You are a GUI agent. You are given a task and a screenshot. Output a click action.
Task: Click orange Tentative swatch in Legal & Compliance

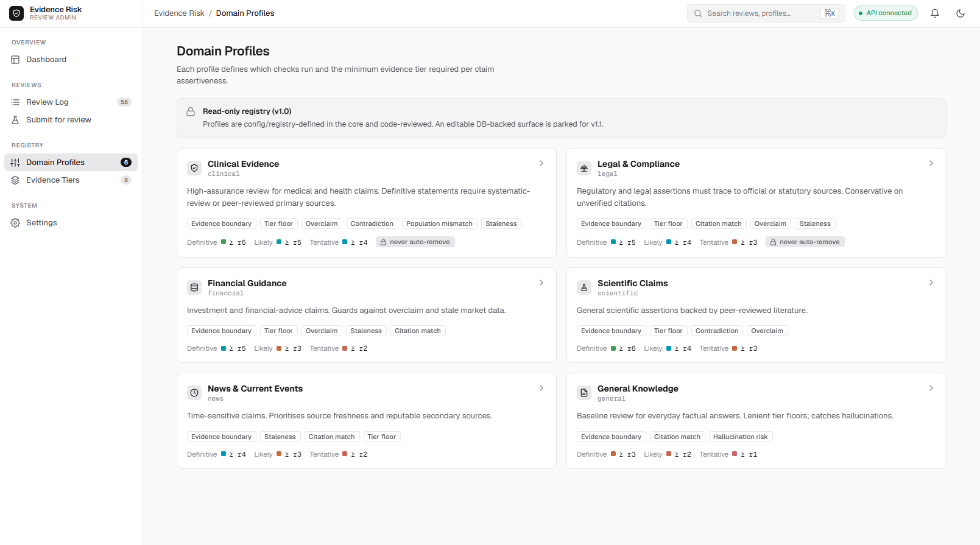735,242
